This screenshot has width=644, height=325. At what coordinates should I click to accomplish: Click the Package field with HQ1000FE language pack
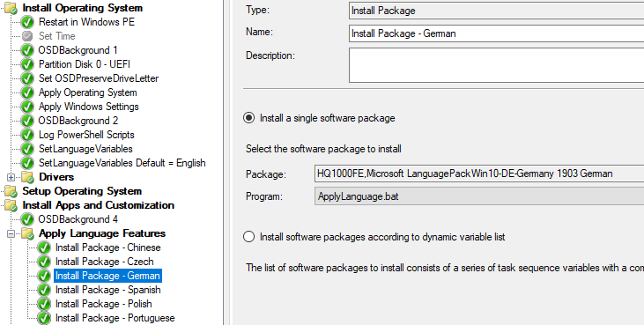click(479, 174)
